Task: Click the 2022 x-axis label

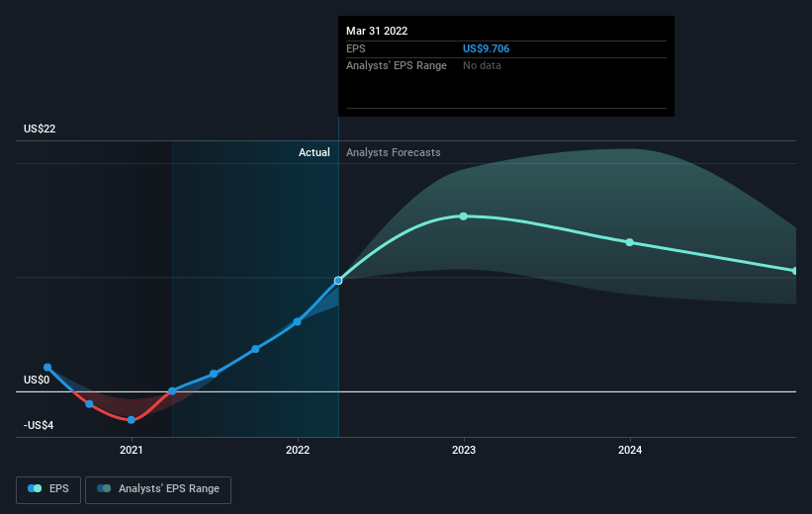Action: tap(298, 450)
